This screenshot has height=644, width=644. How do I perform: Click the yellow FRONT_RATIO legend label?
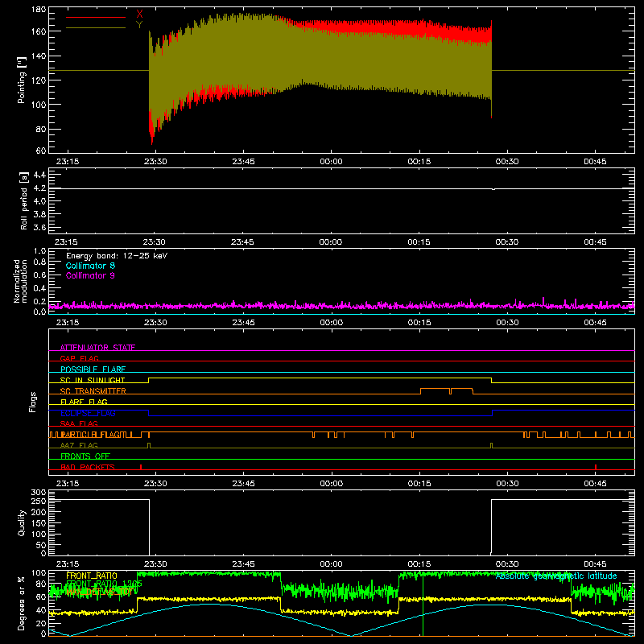click(92, 576)
